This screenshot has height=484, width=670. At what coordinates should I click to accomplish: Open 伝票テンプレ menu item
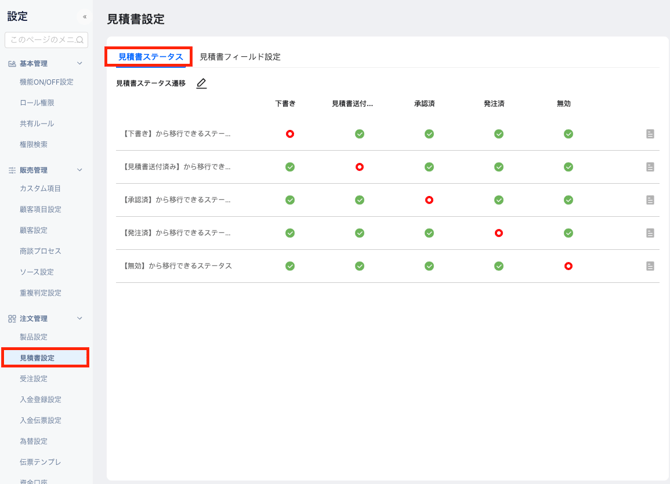coord(40,462)
